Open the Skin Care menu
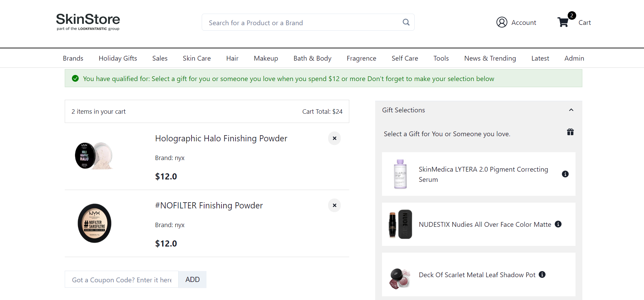This screenshot has width=644, height=300. 197,58
